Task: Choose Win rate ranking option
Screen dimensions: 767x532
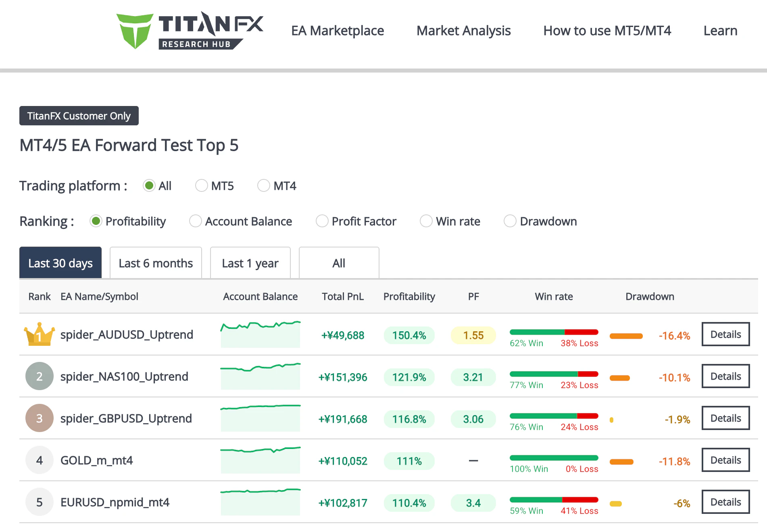Action: [x=426, y=221]
